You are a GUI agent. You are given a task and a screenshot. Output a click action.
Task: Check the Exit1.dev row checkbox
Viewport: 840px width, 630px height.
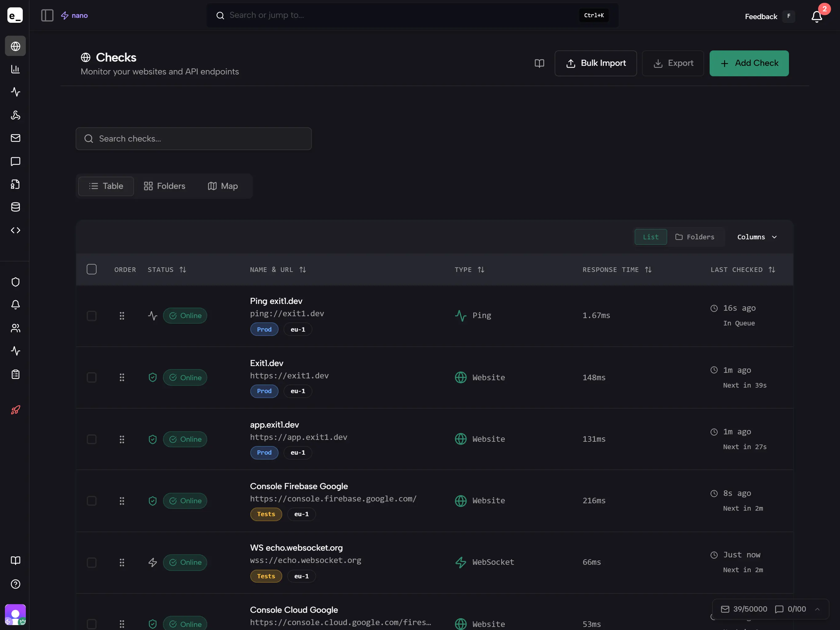pyautogui.click(x=92, y=377)
